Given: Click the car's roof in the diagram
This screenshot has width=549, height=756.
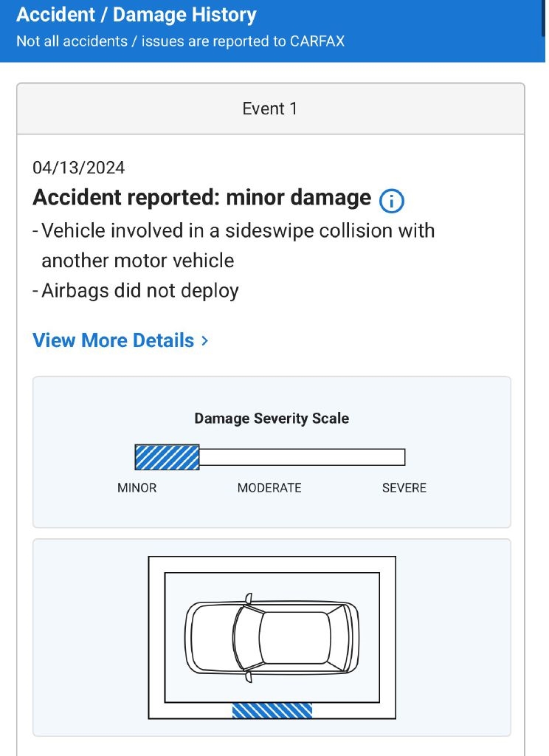Looking at the screenshot, I should pos(294,636).
